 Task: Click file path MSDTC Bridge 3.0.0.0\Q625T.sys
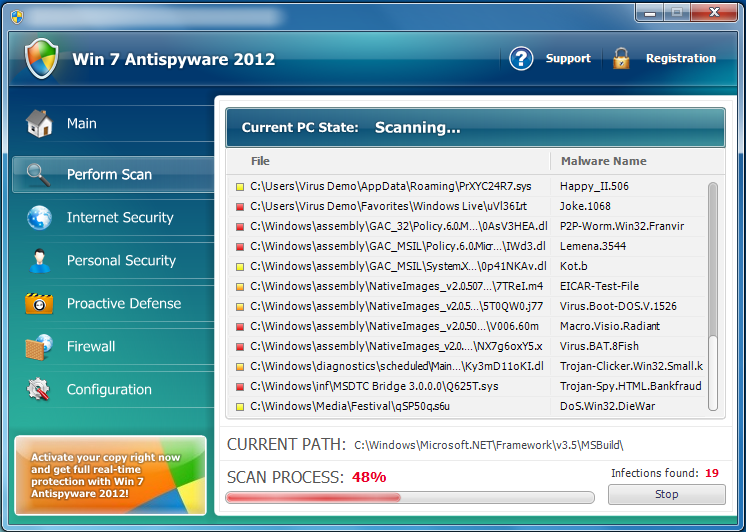coord(374,386)
